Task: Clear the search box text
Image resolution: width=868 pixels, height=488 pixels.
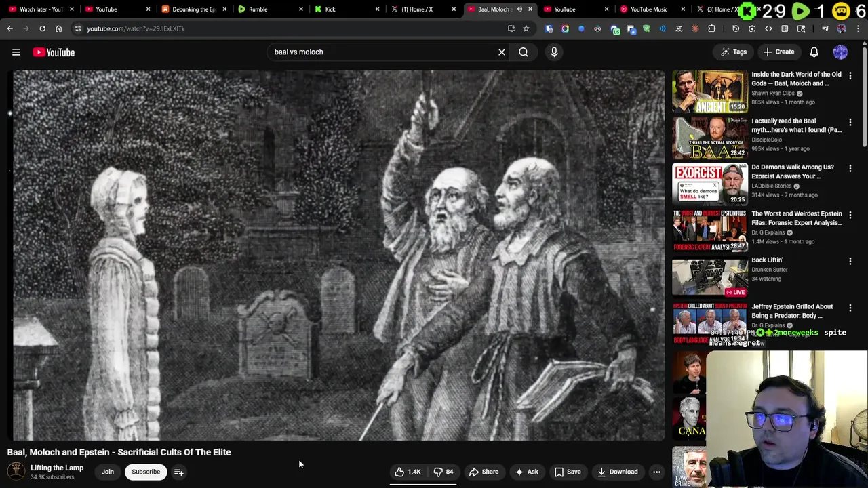Action: (502, 52)
